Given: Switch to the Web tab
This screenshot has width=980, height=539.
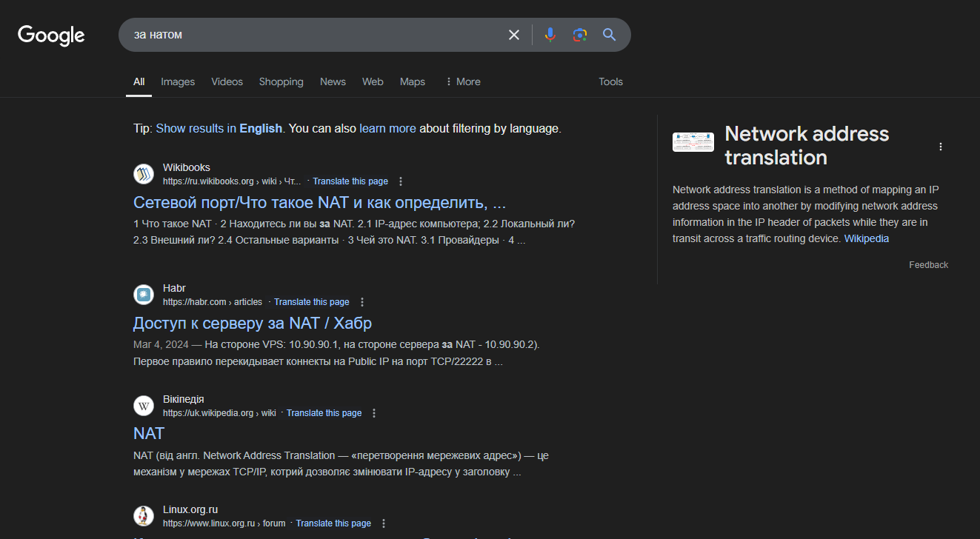Looking at the screenshot, I should 373,81.
